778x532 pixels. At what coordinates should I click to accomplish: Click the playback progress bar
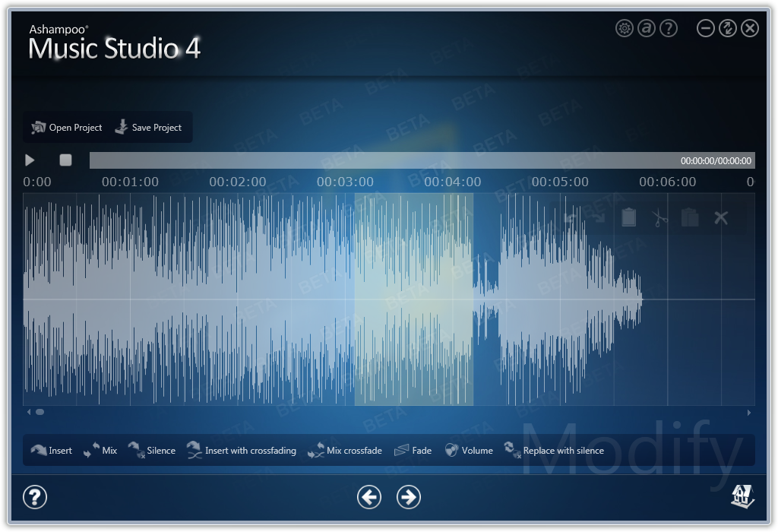coord(422,160)
